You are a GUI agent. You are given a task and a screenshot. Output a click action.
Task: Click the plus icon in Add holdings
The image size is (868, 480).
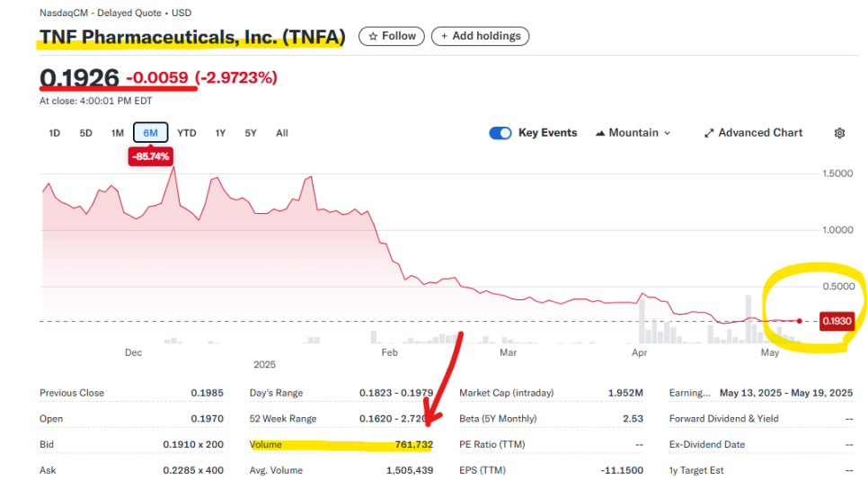[x=444, y=36]
